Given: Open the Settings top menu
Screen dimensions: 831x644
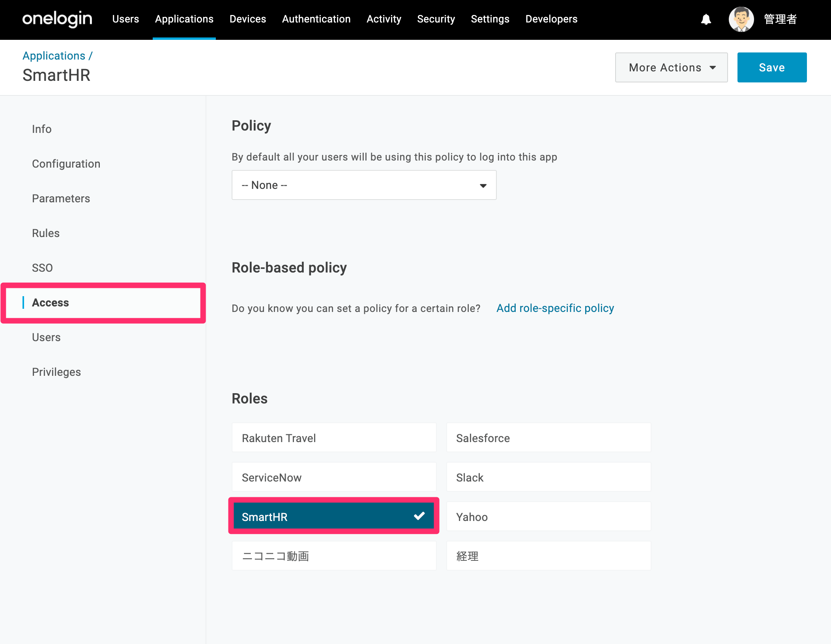Looking at the screenshot, I should tap(490, 19).
